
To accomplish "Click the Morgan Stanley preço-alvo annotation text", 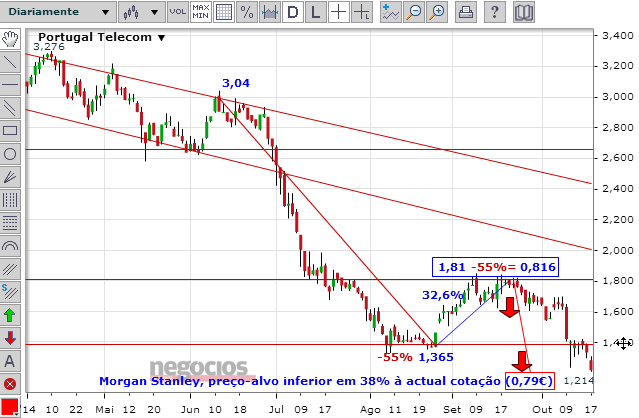I will (x=300, y=381).
